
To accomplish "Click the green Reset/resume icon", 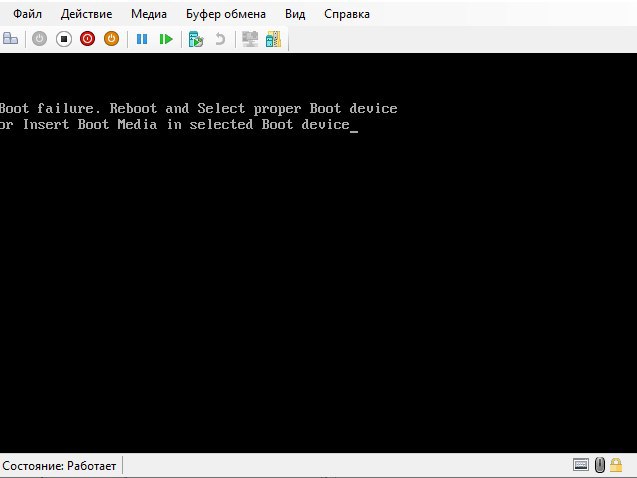I will [x=166, y=39].
